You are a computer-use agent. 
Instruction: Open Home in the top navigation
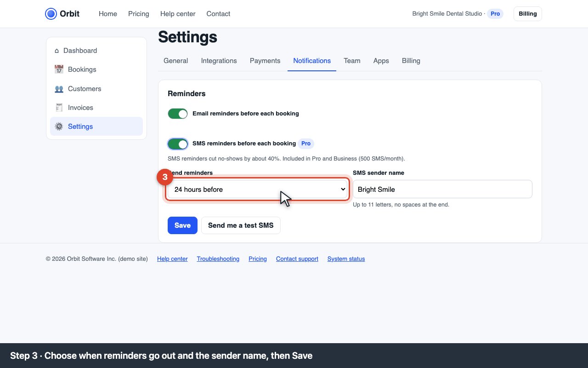(108, 14)
